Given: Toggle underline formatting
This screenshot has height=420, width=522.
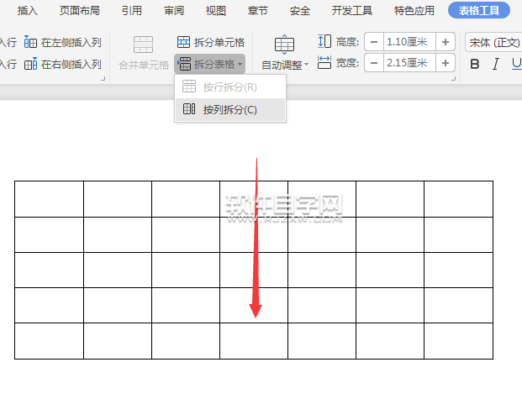Looking at the screenshot, I should click(x=516, y=63).
